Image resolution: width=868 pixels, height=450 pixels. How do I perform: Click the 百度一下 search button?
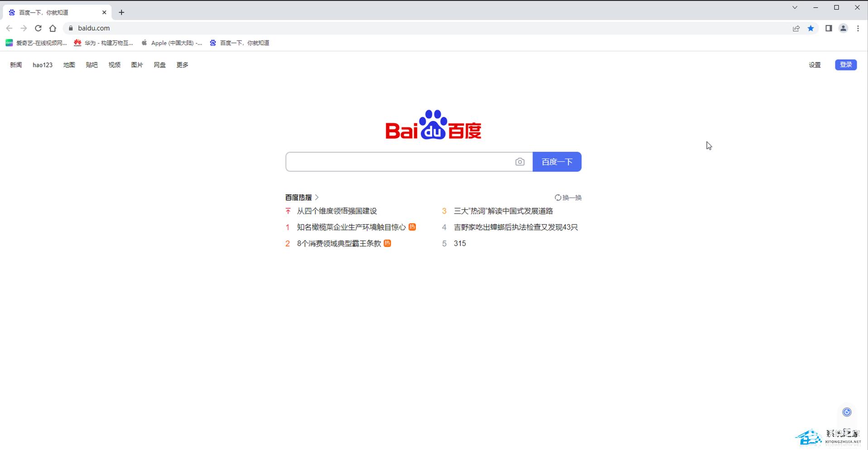(x=557, y=162)
